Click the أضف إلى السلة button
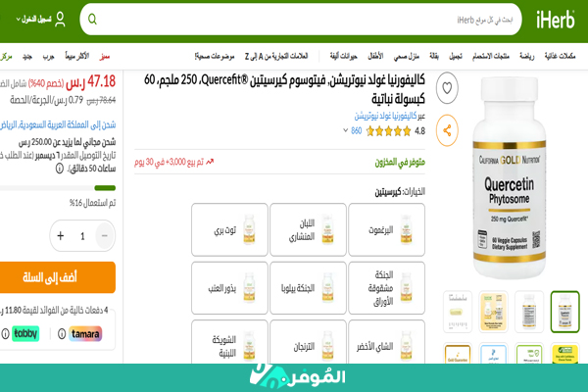The width and height of the screenshot is (588, 392). pyautogui.click(x=56, y=277)
